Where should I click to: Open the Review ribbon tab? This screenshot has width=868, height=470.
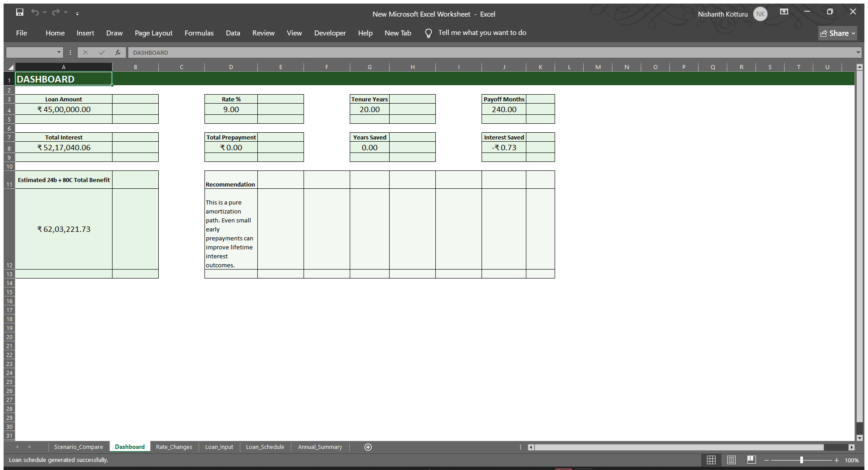pos(263,33)
